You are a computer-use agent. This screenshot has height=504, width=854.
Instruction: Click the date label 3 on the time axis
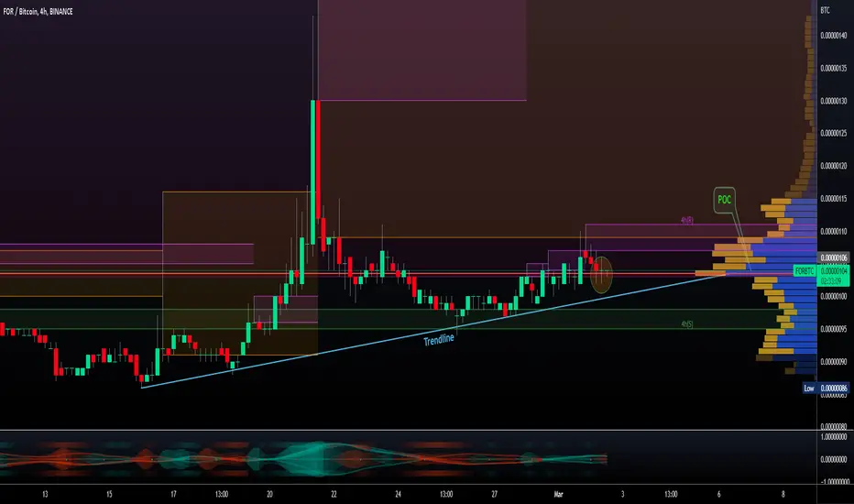(622, 494)
